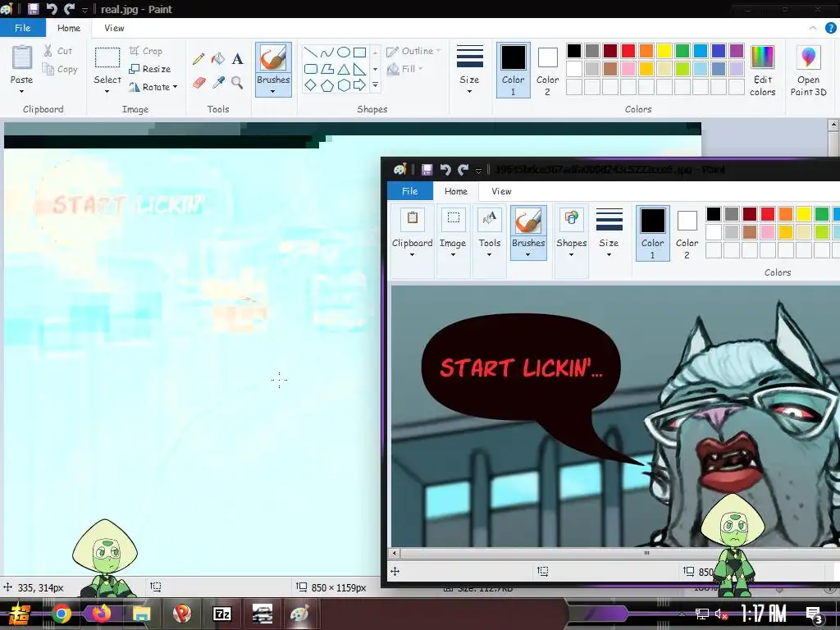Image resolution: width=840 pixels, height=630 pixels.
Task: Click Undo in second Paint window title bar
Action: coord(445,170)
